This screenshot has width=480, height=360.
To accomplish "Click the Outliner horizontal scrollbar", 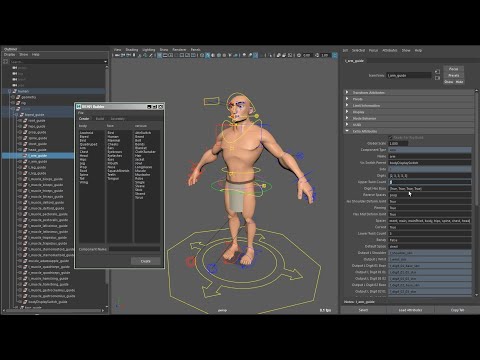I will point(54,310).
